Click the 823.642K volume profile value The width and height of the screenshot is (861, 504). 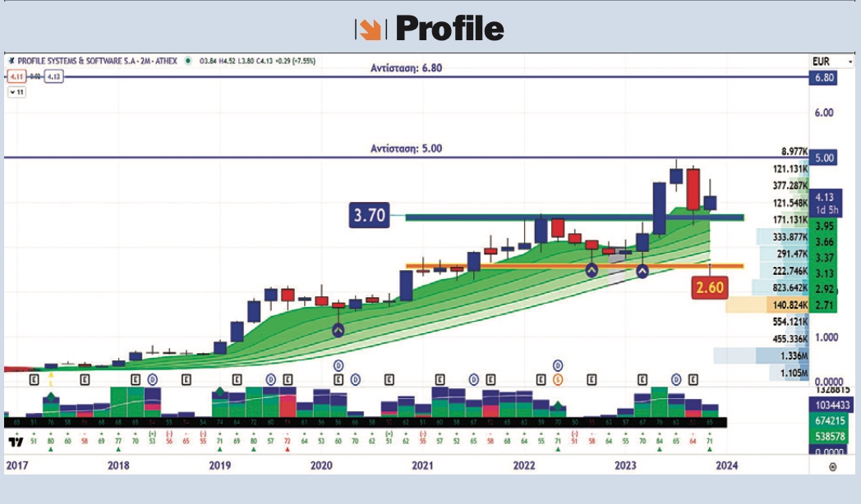(x=790, y=288)
